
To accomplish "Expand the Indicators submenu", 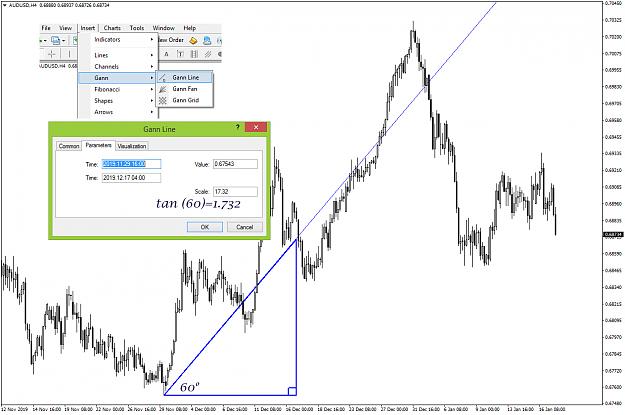I will coord(118,39).
